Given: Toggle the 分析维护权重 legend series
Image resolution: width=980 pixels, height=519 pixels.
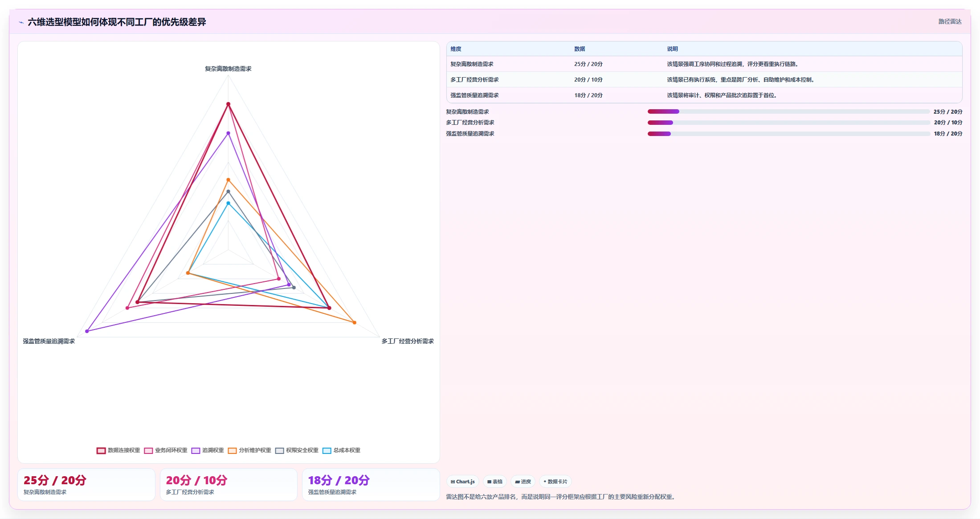Looking at the screenshot, I should [x=249, y=450].
